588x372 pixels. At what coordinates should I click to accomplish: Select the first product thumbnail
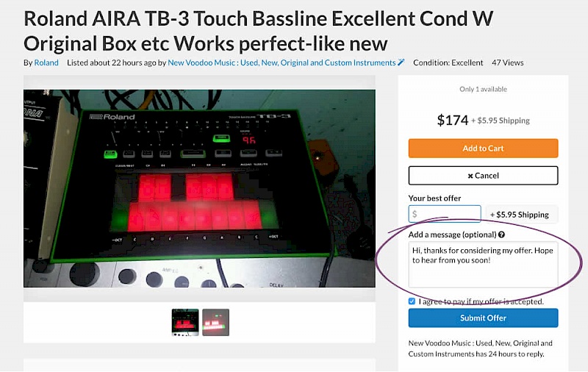pos(185,322)
